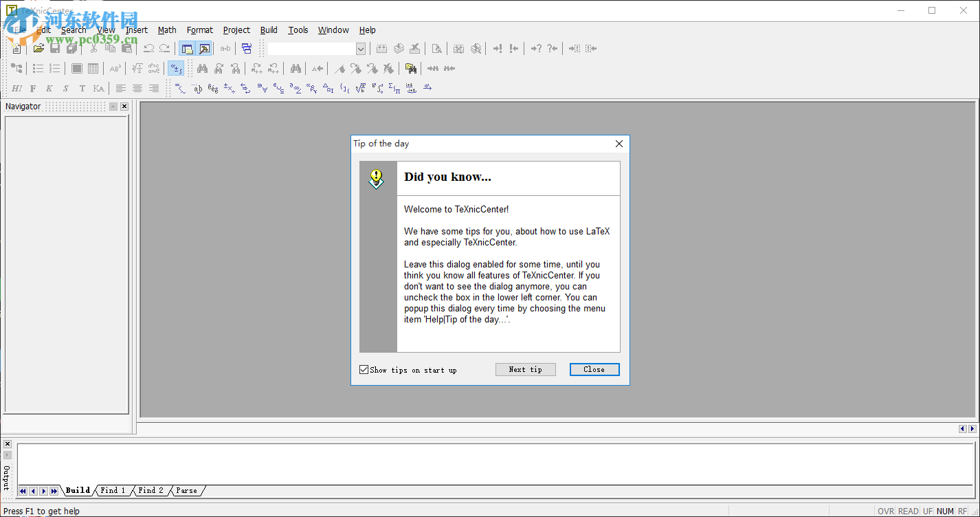Uncheck Show tips on start up
The height and width of the screenshot is (517, 980).
[364, 370]
